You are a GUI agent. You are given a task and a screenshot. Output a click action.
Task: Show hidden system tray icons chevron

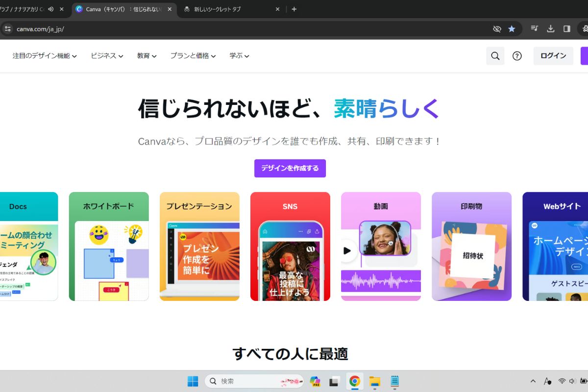click(x=533, y=381)
